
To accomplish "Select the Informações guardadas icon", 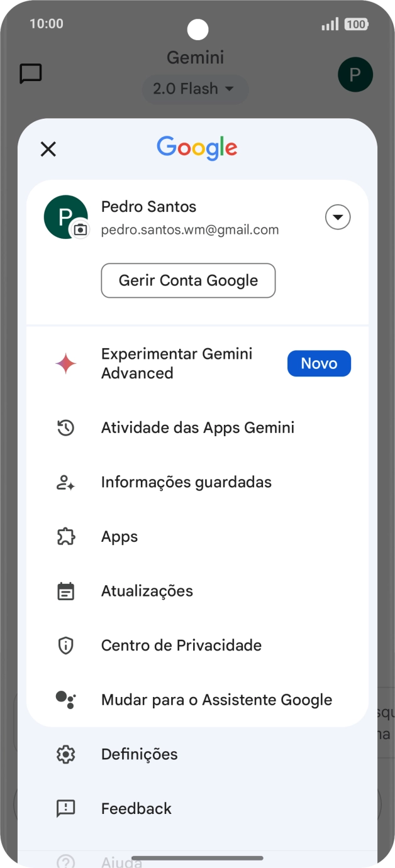I will pyautogui.click(x=65, y=482).
